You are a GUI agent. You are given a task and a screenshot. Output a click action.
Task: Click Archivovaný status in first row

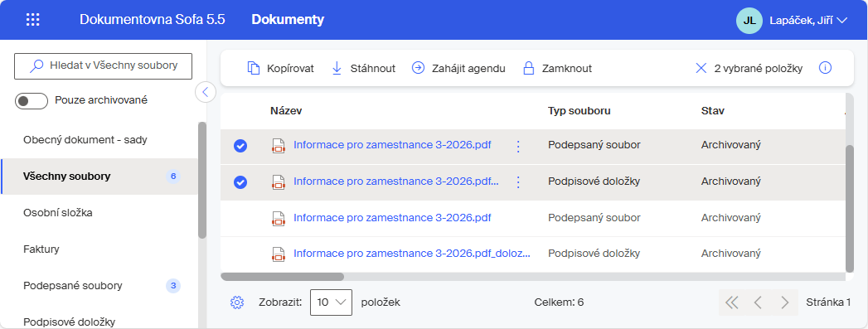click(730, 145)
